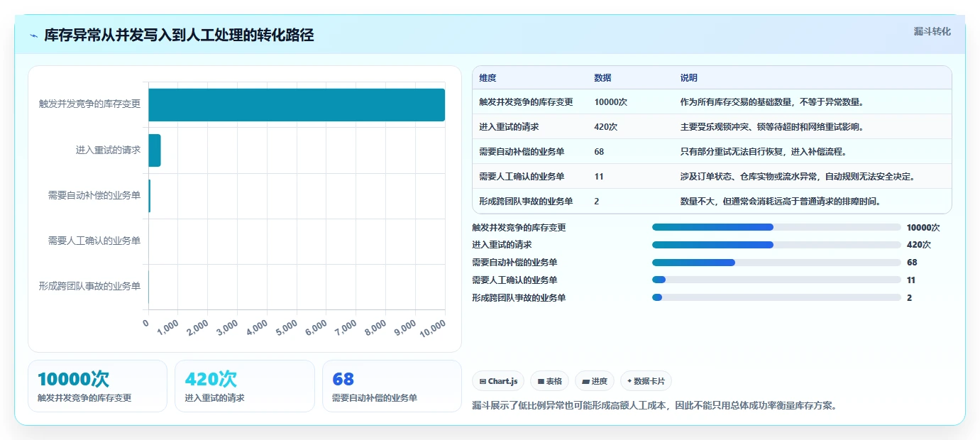Screen dimensions: 980x440
Task: Click the 进入重试的请求 chart bar
Action: [155, 150]
